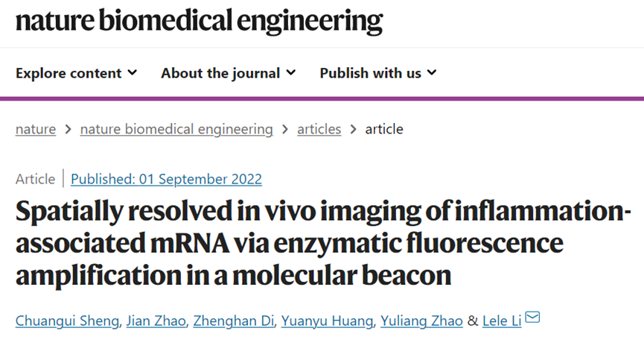This screenshot has width=644, height=337.
Task: Open the articles breadcrumb link
Action: coord(319,129)
